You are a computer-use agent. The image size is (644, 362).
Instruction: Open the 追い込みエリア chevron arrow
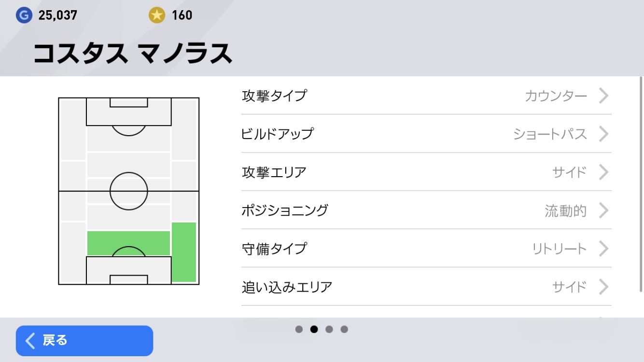pos(603,287)
